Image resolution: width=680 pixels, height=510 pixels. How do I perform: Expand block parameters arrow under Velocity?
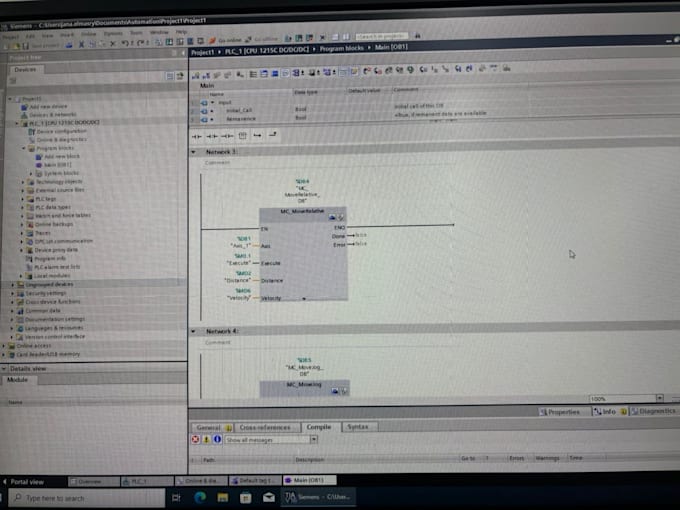coord(304,299)
